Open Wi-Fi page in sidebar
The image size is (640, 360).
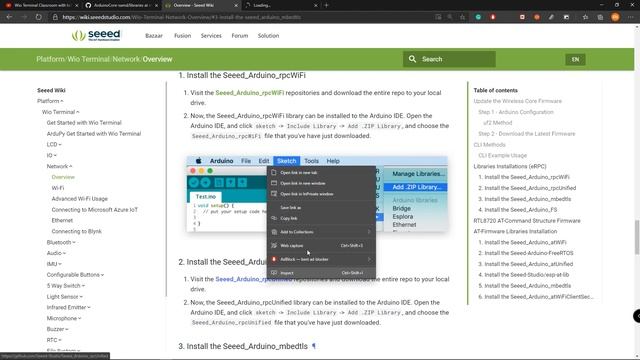pyautogui.click(x=58, y=188)
